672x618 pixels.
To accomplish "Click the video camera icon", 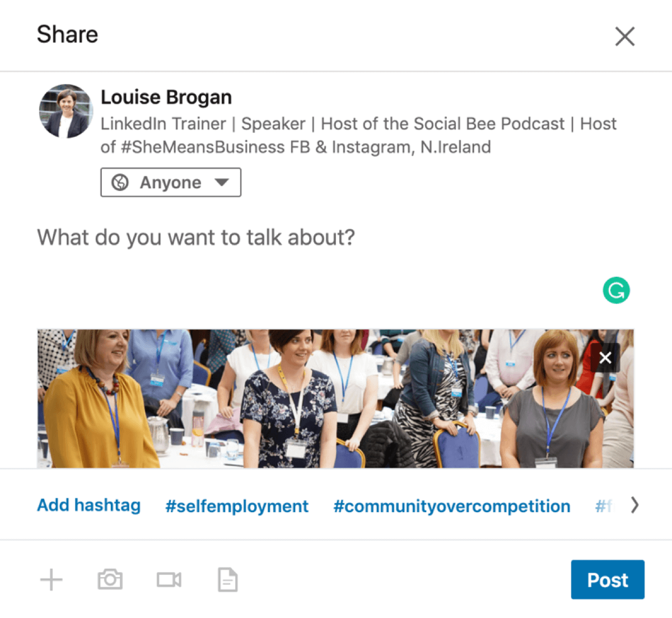I will (x=169, y=579).
